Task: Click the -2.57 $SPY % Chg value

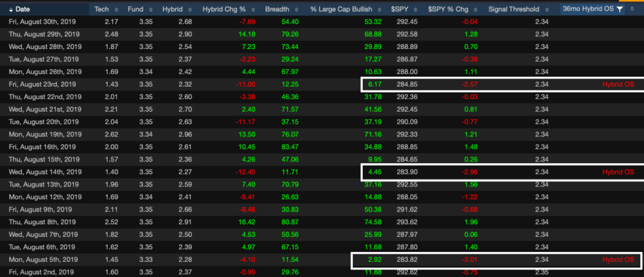Action: click(x=470, y=84)
